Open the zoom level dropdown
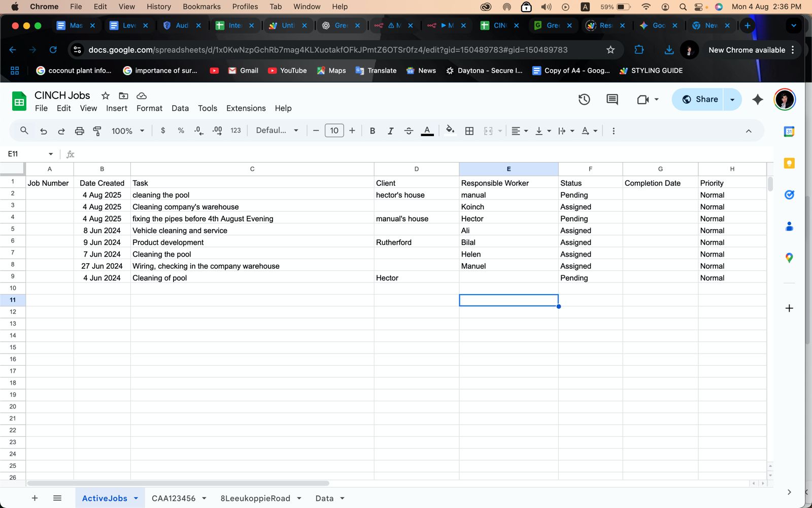Viewport: 812px width, 508px height. (x=127, y=131)
